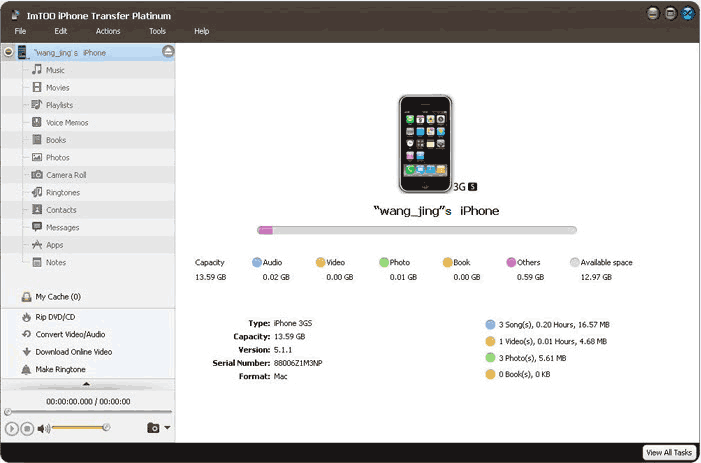Click the Others value 0.59 GB
Viewport: 701px width, 463px height.
pos(531,277)
